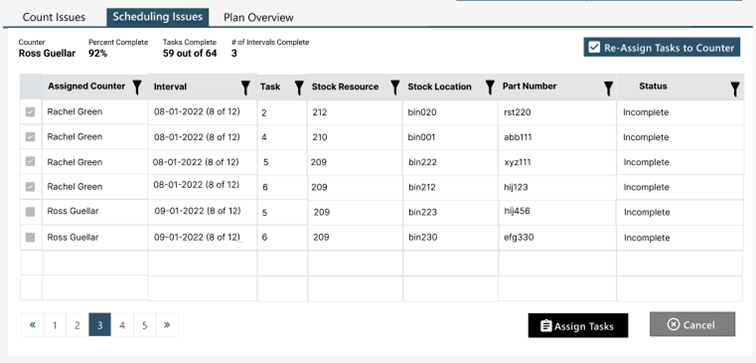Select cell bin230

423,237
